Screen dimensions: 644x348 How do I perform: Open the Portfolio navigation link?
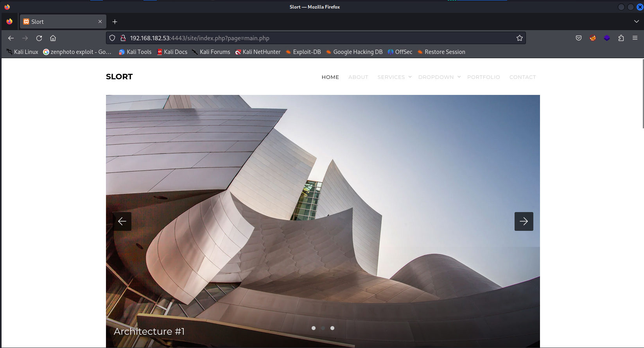tap(483, 77)
